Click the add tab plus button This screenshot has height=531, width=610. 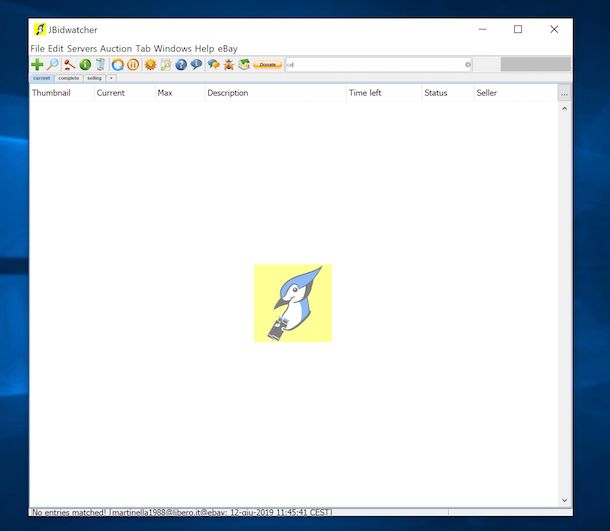(111, 78)
